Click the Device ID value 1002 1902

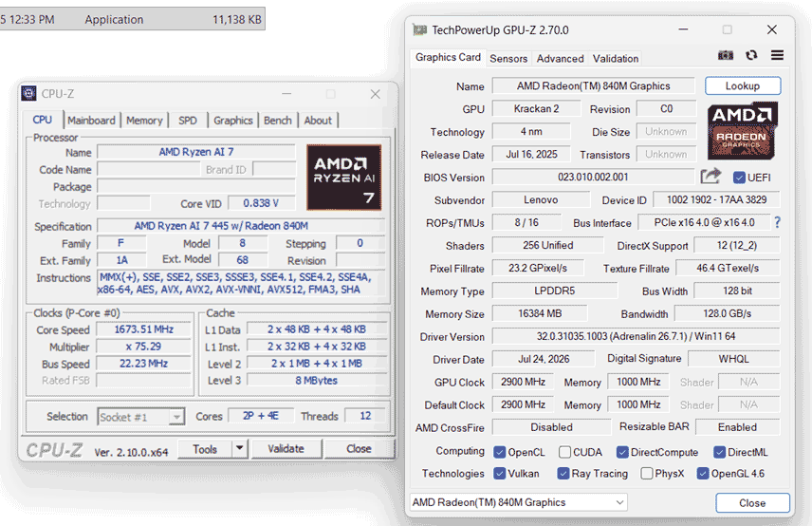(x=716, y=200)
